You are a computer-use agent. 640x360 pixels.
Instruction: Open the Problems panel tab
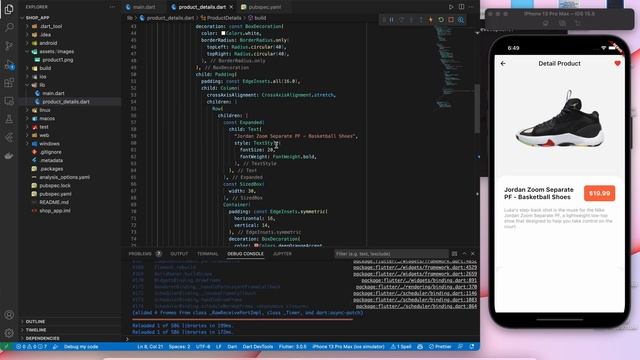click(140, 254)
